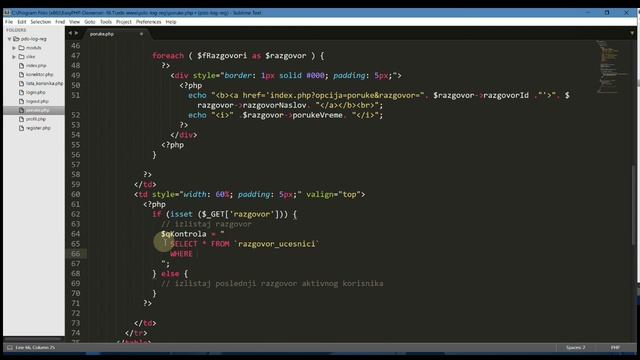Click 'razgovor_ucesnici' table name on line 65
Screen dimensions: 640x360
click(276, 244)
